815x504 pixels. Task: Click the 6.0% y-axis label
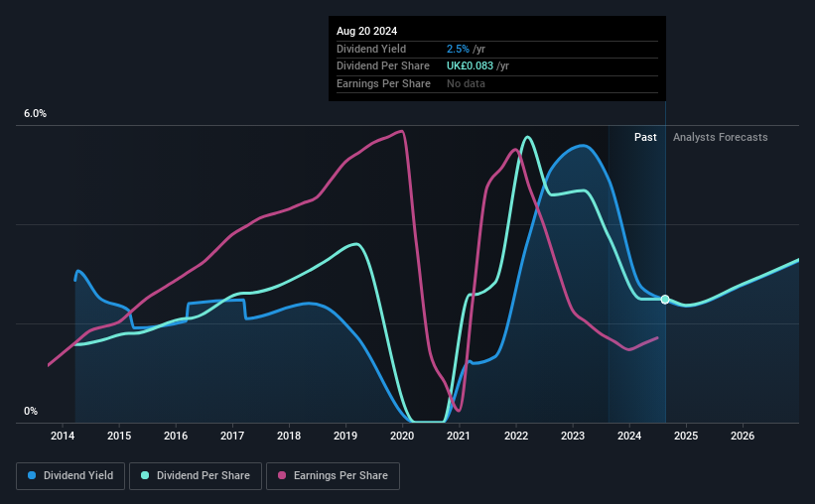36,114
